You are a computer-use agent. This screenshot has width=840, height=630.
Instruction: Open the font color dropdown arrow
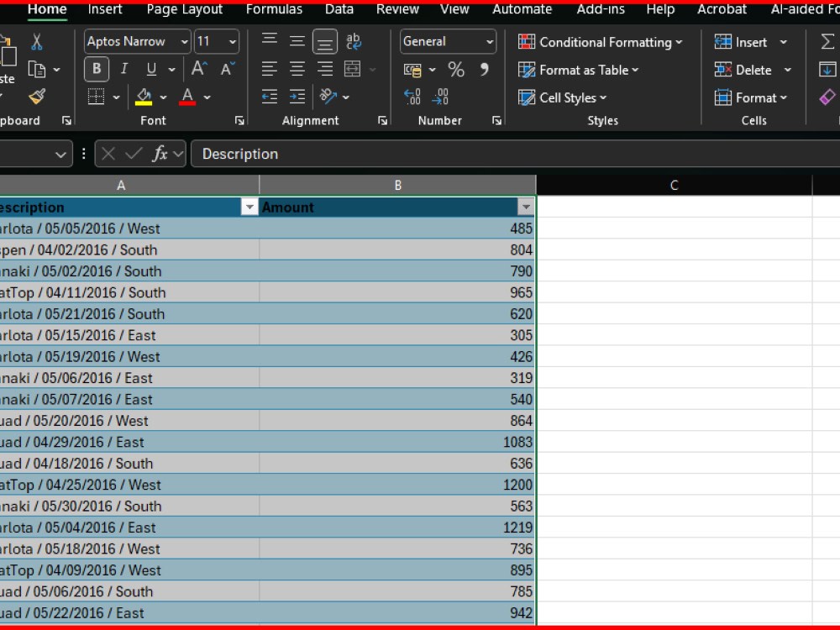pyautogui.click(x=207, y=97)
